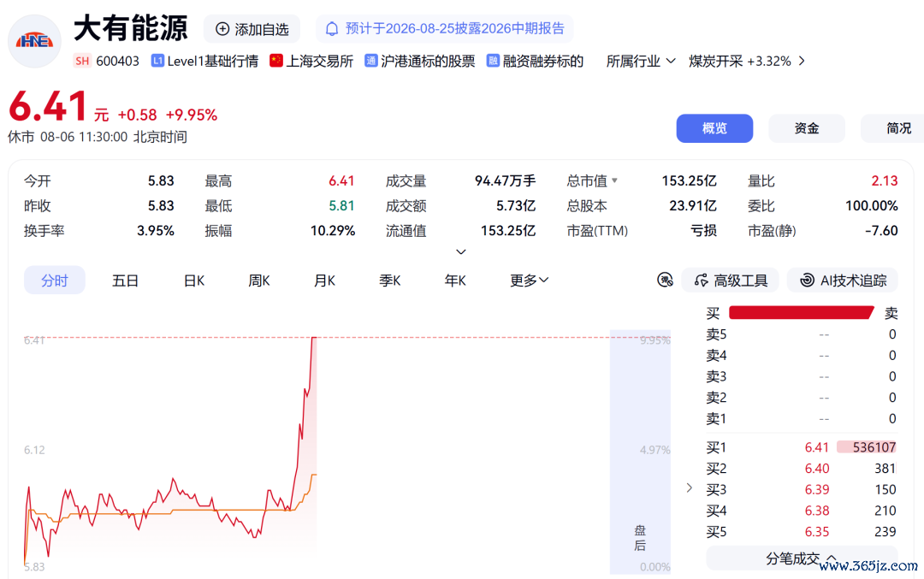Select 月K chart tab
This screenshot has width=924, height=579.
click(x=324, y=281)
